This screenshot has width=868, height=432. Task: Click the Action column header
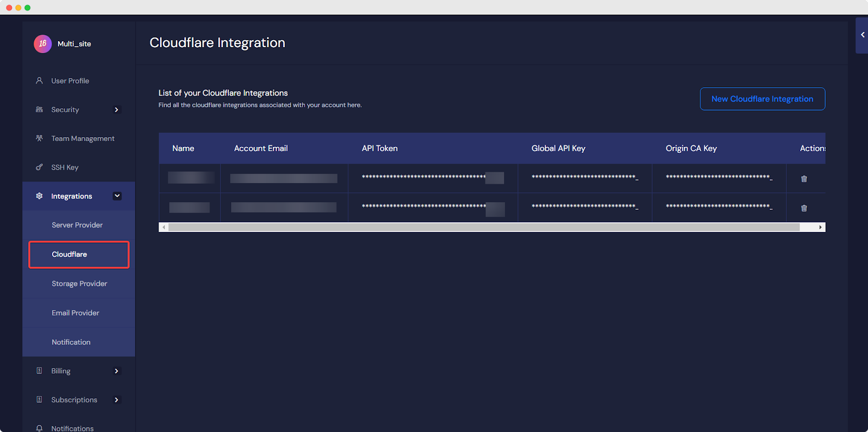pyautogui.click(x=813, y=149)
